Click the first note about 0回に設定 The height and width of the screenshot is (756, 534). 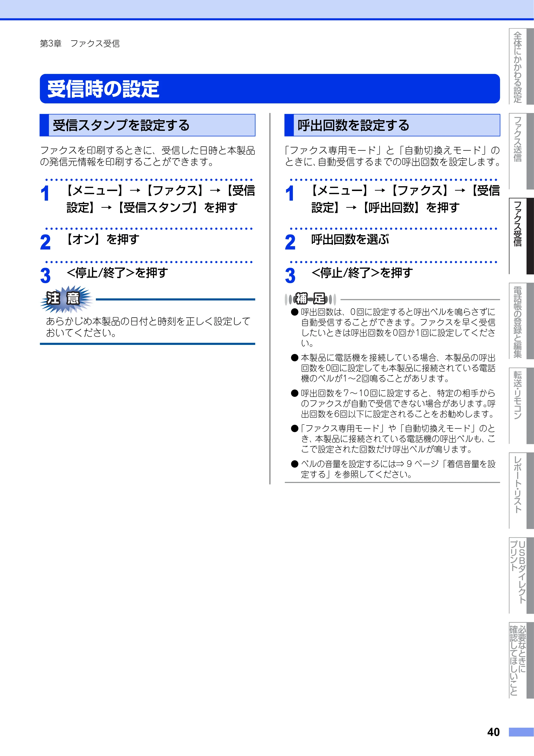click(398, 327)
